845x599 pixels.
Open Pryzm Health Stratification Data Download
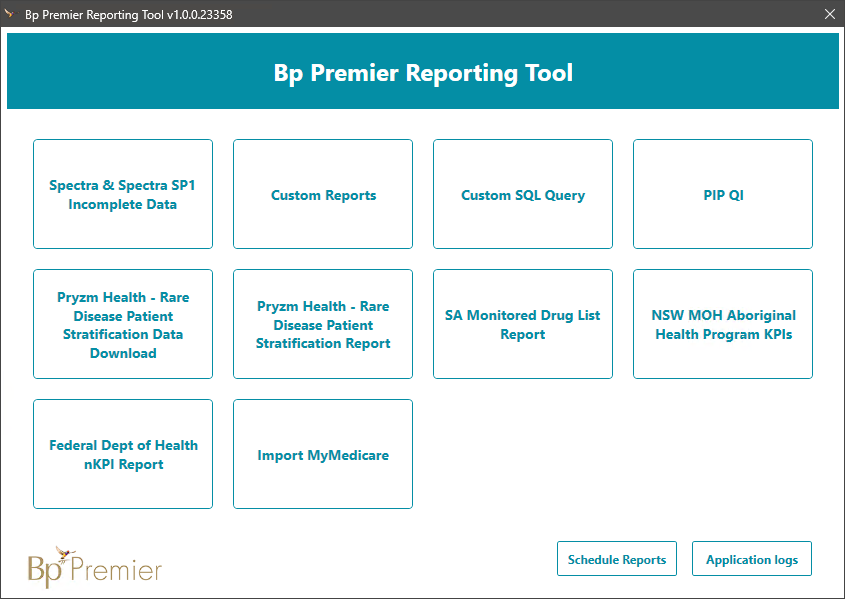123,324
